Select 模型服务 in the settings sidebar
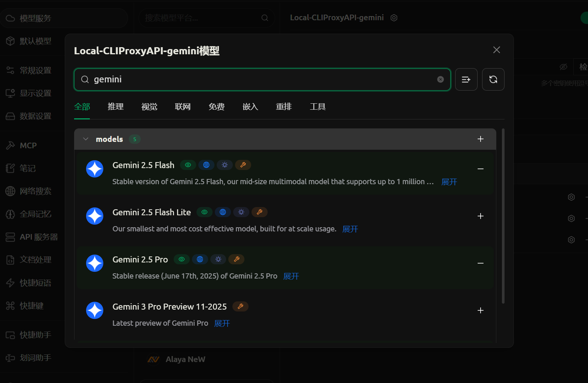The width and height of the screenshot is (588, 383). (x=64, y=18)
